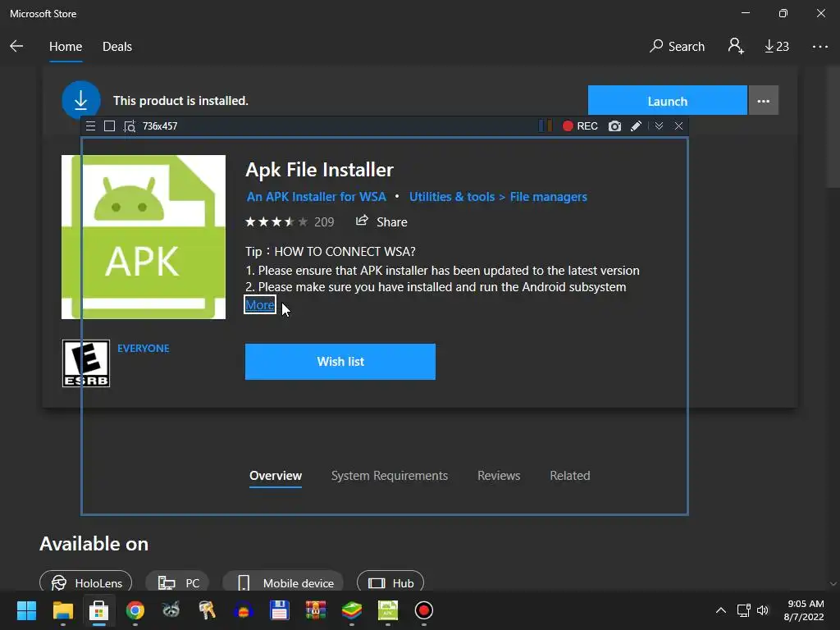This screenshot has height=630, width=840.
Task: Open the volume tray icon
Action: click(763, 610)
